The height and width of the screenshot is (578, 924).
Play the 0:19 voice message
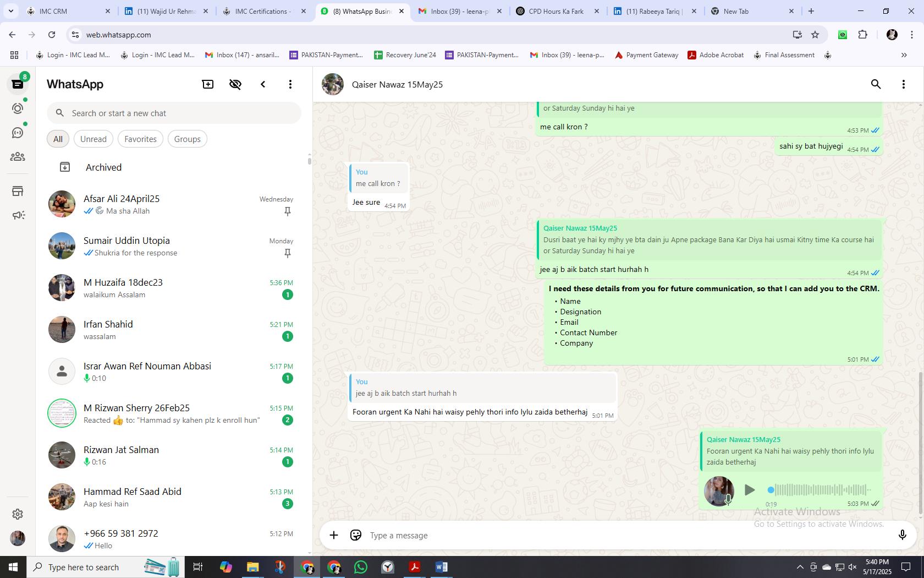pyautogui.click(x=749, y=490)
